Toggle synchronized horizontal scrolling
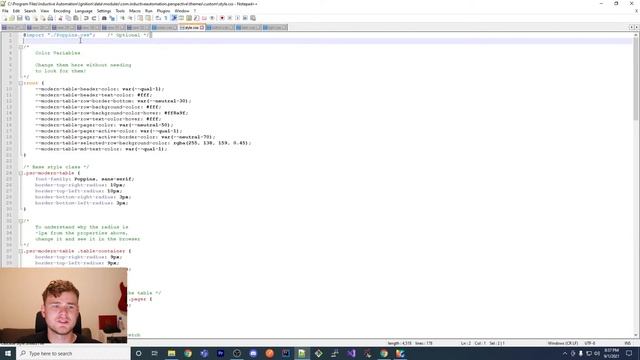The height and width of the screenshot is (360, 640). coord(148,18)
